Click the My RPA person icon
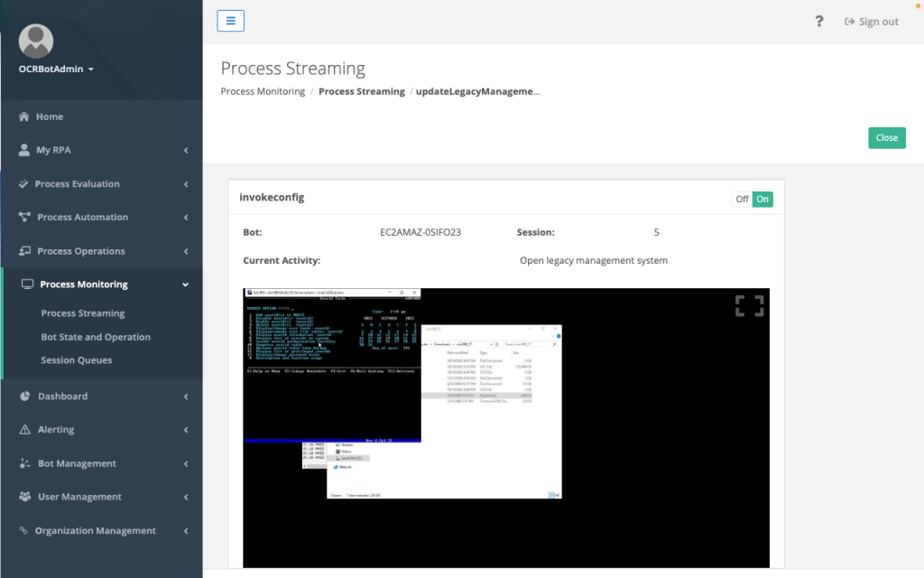This screenshot has height=578, width=924. 23,150
